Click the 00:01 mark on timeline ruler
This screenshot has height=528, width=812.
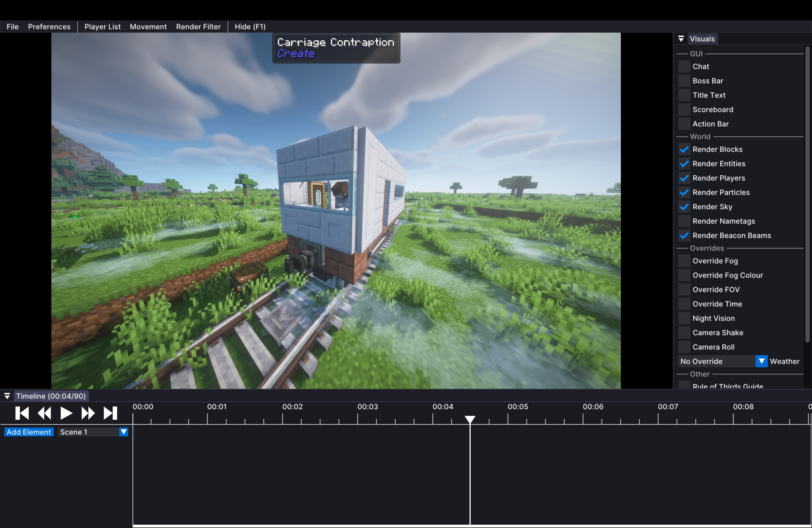217,406
